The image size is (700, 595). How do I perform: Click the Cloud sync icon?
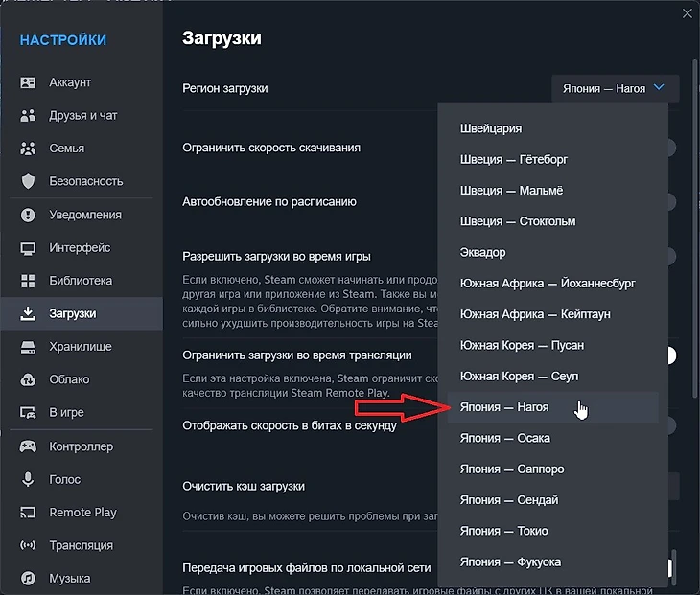(28, 379)
